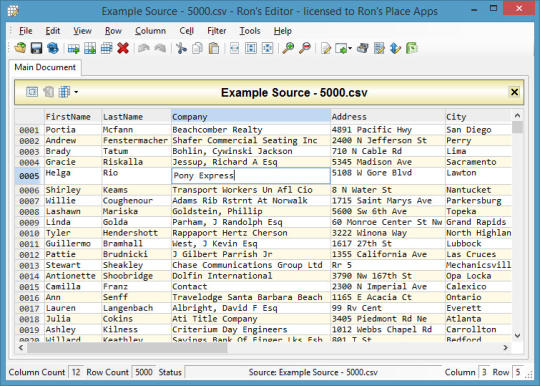Click the Pony Express cell edit field

tap(251, 176)
